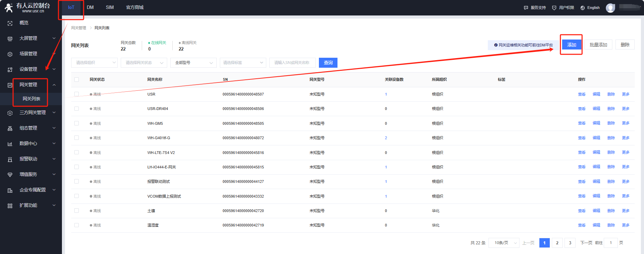Image resolution: width=644 pixels, height=254 pixels.
Task: Click the 概览 overview sidebar icon
Action: click(10, 23)
